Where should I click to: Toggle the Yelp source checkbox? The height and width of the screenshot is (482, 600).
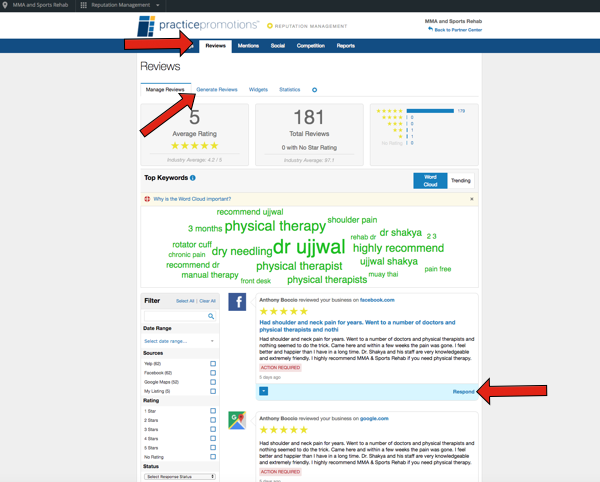coord(213,364)
